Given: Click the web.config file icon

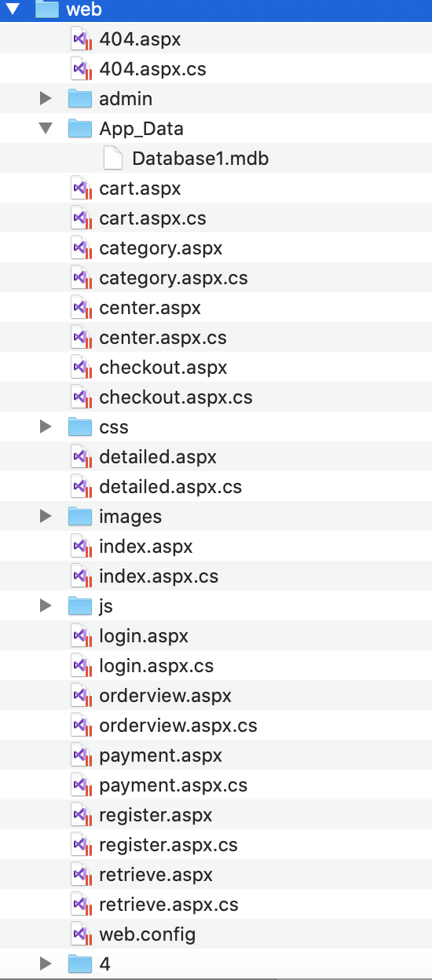Looking at the screenshot, I should point(79,934).
